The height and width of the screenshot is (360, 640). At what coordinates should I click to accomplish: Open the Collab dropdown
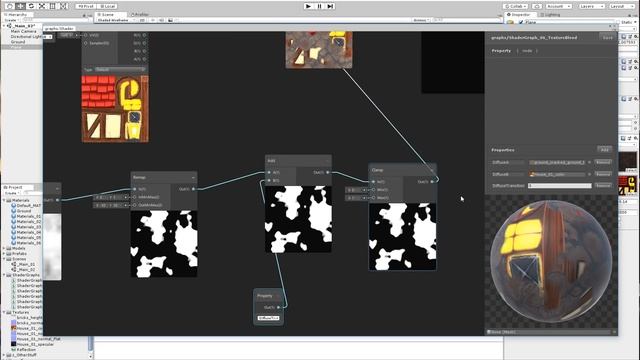click(x=516, y=6)
